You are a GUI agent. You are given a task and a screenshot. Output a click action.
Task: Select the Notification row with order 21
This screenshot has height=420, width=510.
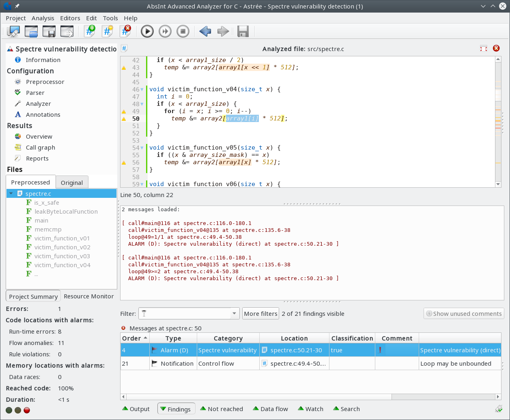pos(311,364)
